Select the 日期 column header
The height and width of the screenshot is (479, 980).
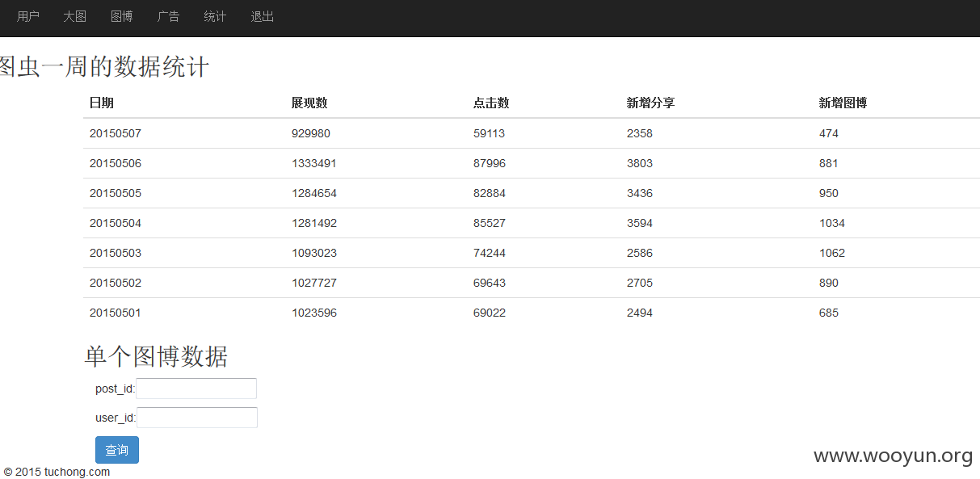(x=102, y=103)
